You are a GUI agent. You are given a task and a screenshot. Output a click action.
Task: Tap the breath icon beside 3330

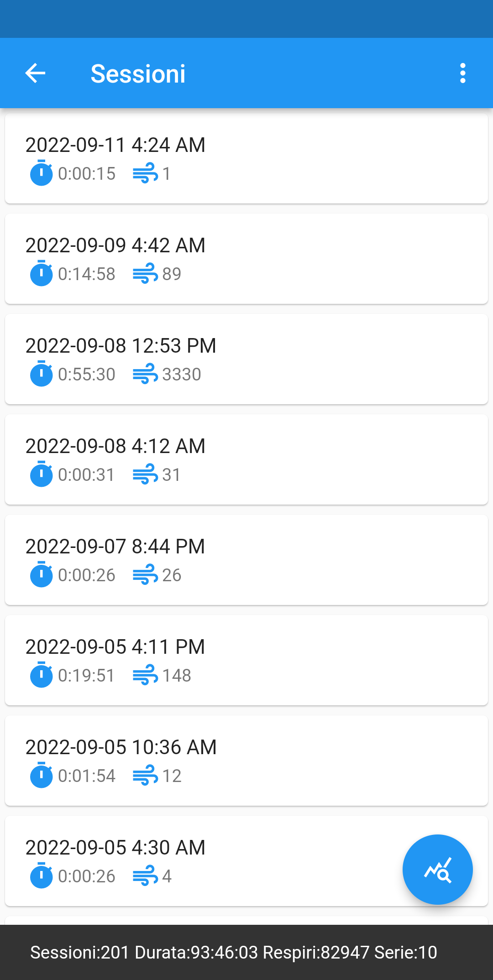[145, 374]
